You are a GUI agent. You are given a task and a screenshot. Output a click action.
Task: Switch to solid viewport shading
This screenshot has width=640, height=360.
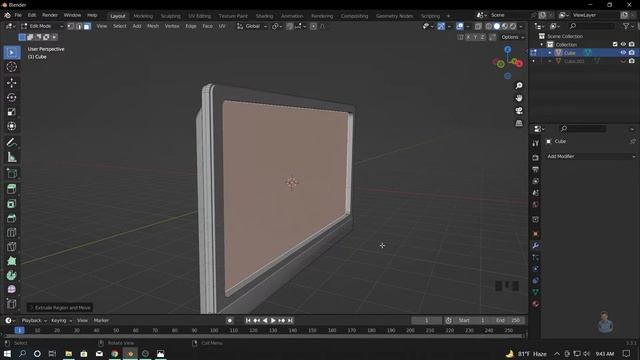[497, 26]
